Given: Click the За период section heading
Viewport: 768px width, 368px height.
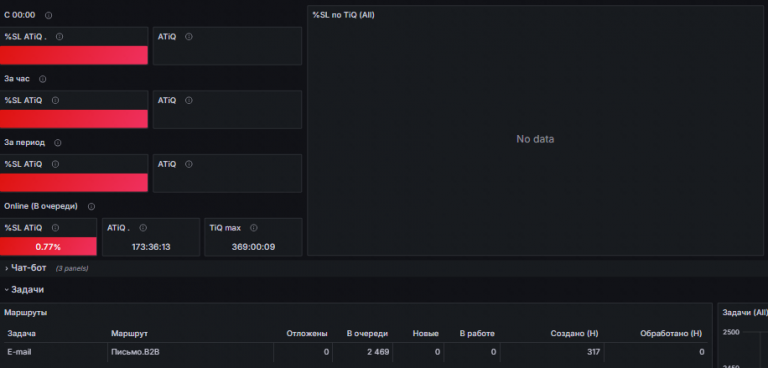Looking at the screenshot, I should tap(24, 143).
